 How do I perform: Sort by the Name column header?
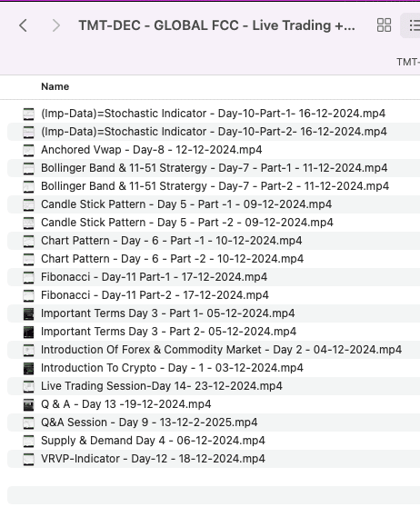point(55,86)
